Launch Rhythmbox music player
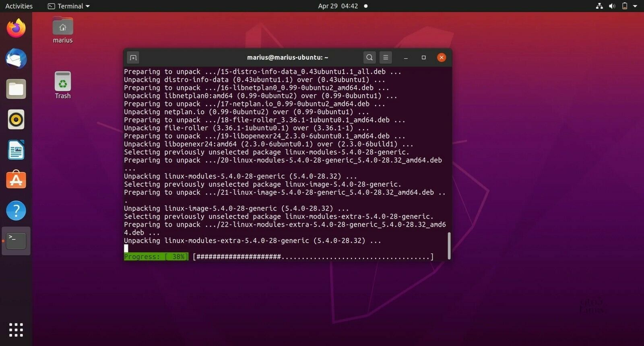 tap(16, 119)
